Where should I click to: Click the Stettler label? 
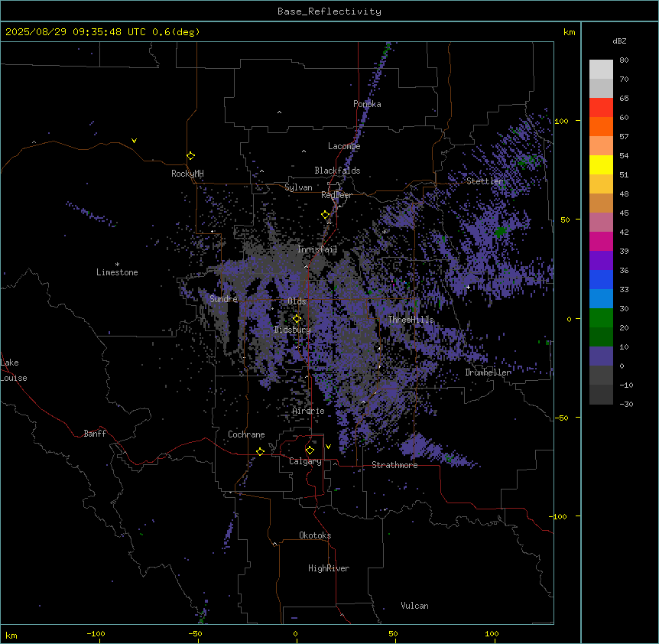tap(485, 181)
